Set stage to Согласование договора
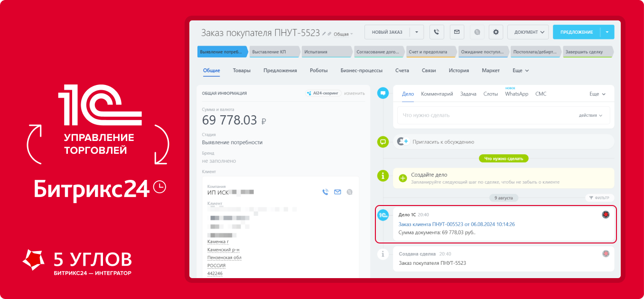This screenshot has height=299, width=644. click(379, 52)
